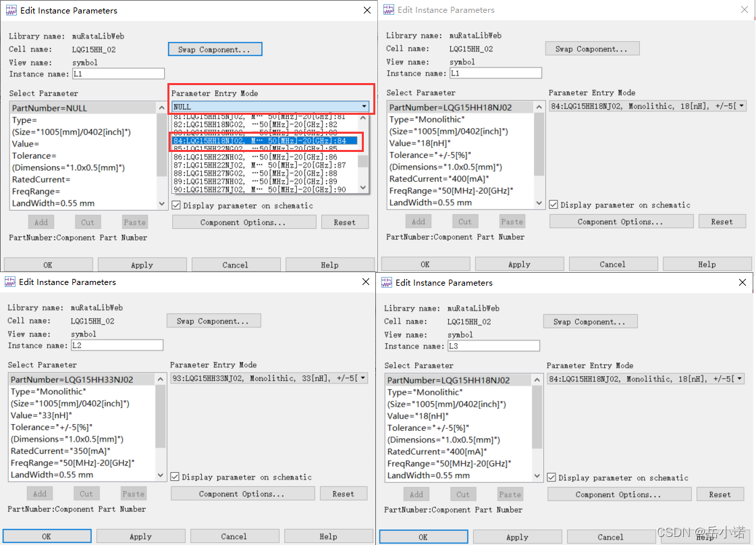Click Cancel in the L2 dialog

(x=234, y=536)
